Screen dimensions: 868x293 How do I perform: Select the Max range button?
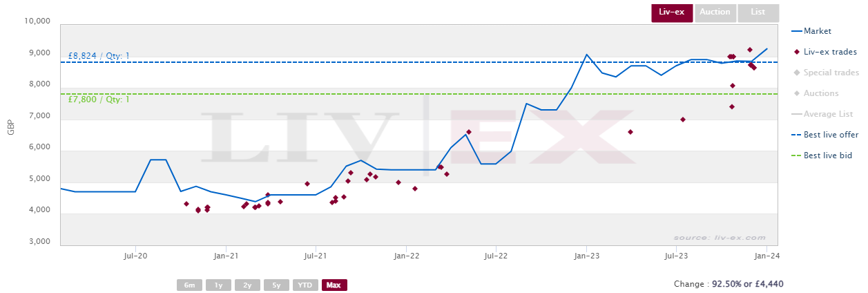click(334, 285)
